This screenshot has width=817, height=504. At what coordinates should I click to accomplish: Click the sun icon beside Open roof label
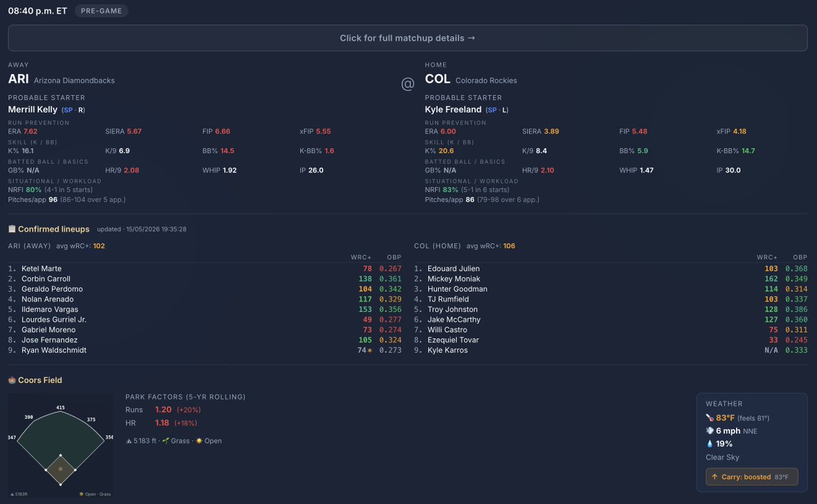(x=199, y=441)
